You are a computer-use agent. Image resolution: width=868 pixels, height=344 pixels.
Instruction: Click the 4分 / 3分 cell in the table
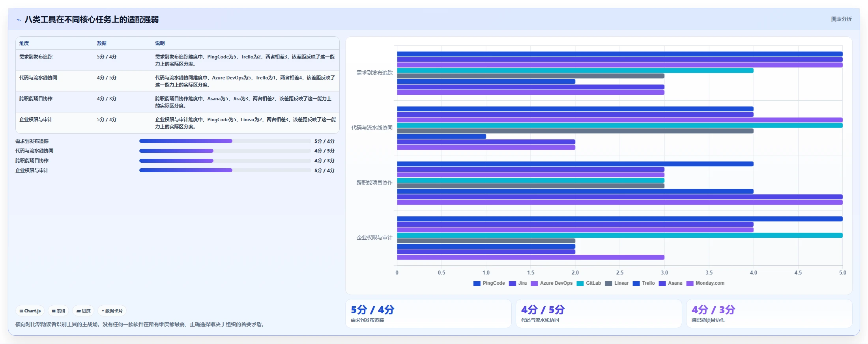pos(107,99)
